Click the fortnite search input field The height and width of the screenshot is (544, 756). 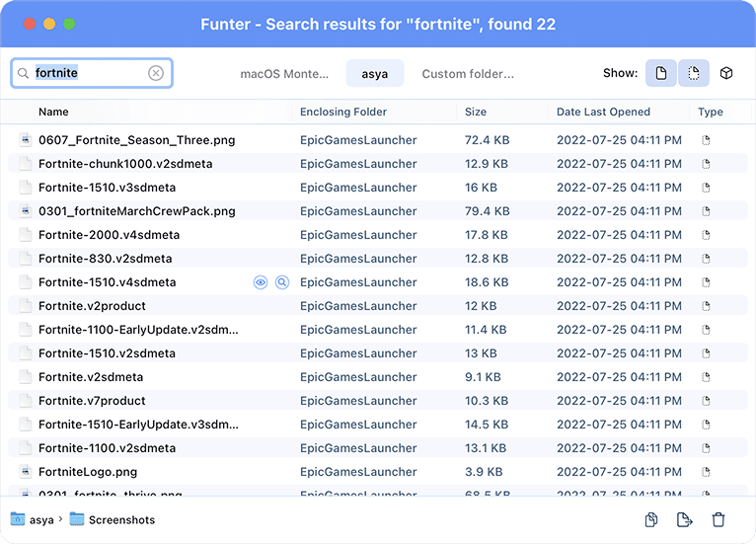click(92, 73)
